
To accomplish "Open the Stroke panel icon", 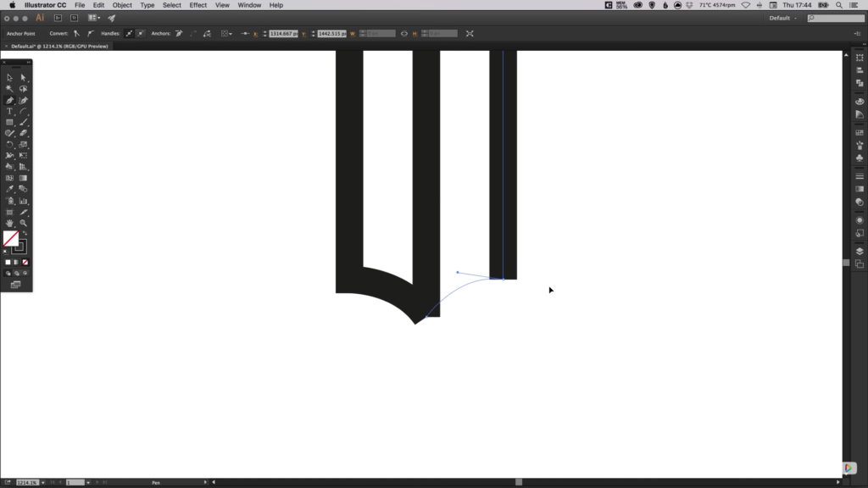I will point(860,176).
